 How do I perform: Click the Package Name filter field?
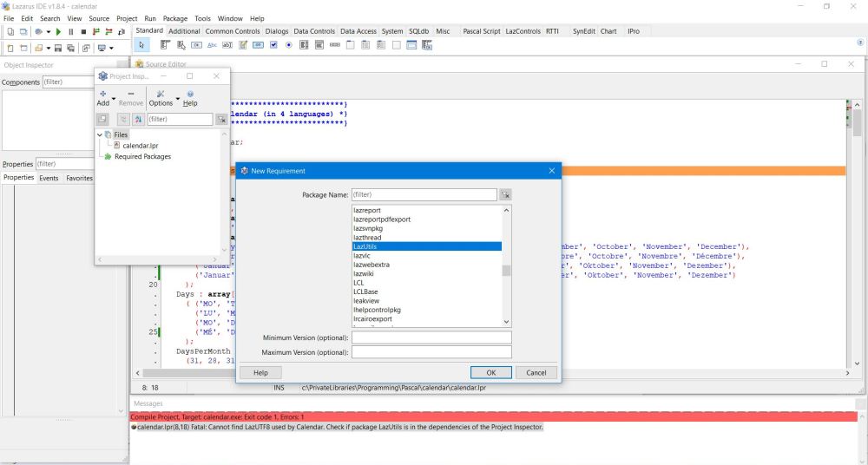[424, 195]
